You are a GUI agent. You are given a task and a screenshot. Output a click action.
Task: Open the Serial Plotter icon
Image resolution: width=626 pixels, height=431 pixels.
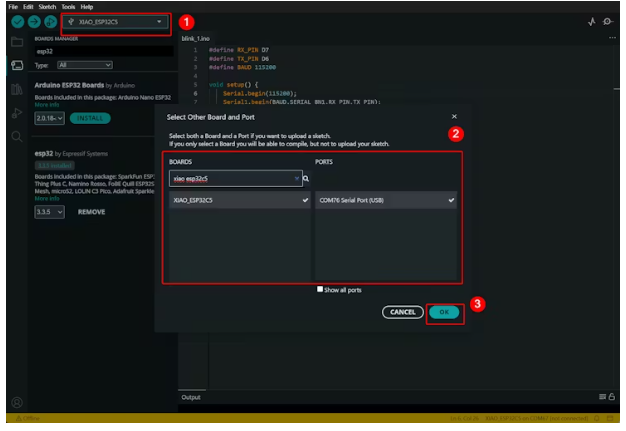point(591,22)
